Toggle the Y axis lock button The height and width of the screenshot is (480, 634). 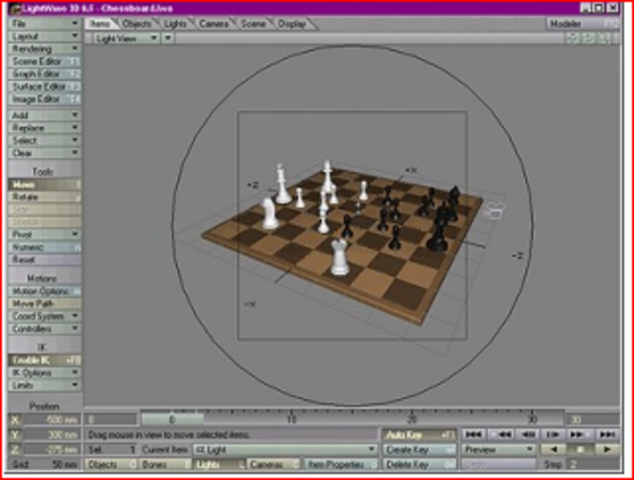(x=15, y=435)
